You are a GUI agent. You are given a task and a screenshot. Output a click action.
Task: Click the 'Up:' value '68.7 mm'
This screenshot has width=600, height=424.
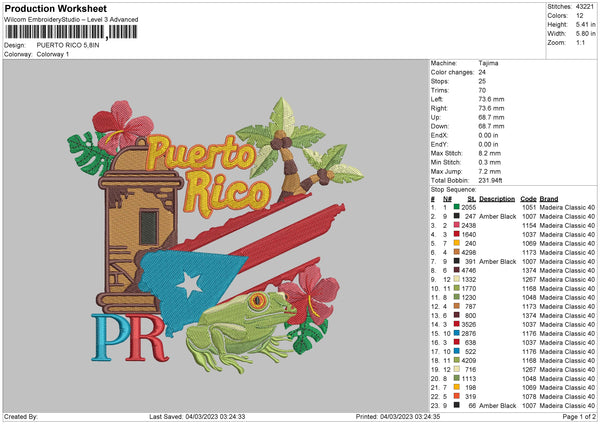(491, 117)
